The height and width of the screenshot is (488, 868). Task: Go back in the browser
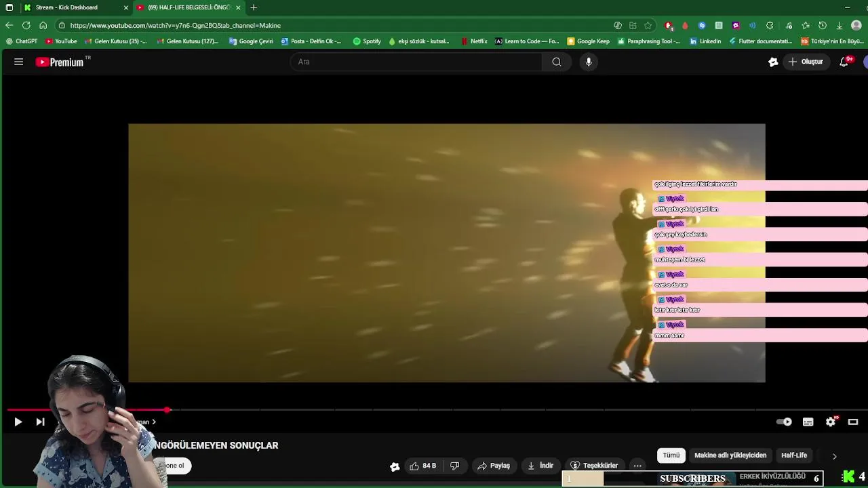pyautogui.click(x=9, y=25)
